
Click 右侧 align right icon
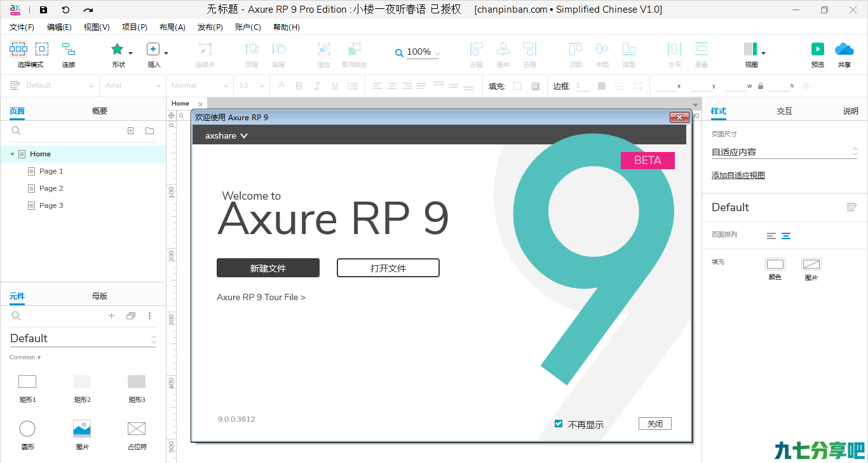(x=530, y=49)
